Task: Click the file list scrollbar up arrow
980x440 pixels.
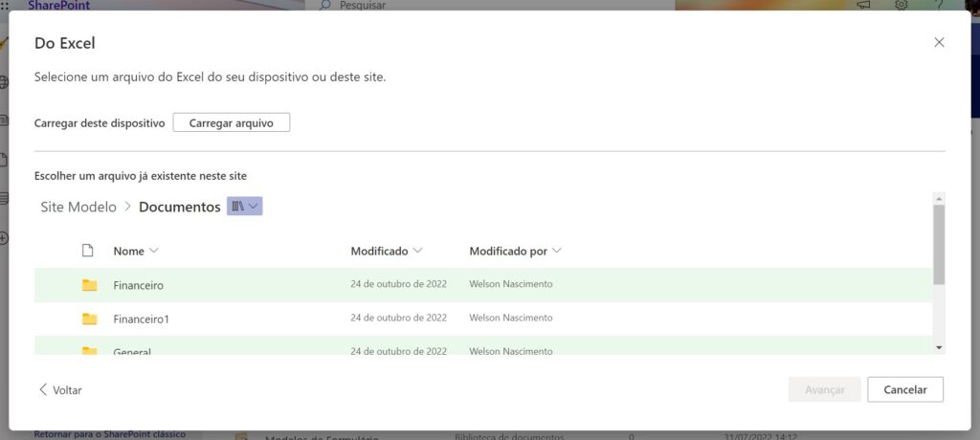Action: coord(939,198)
